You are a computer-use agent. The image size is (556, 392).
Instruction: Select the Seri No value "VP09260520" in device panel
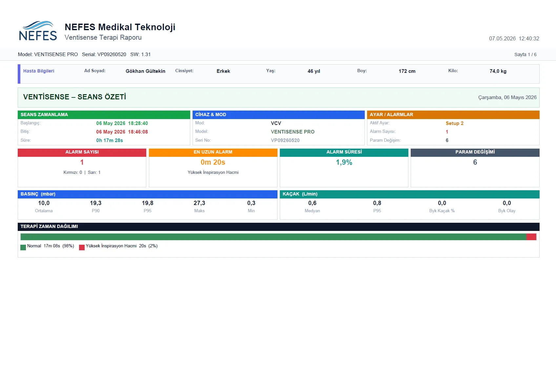tap(285, 140)
